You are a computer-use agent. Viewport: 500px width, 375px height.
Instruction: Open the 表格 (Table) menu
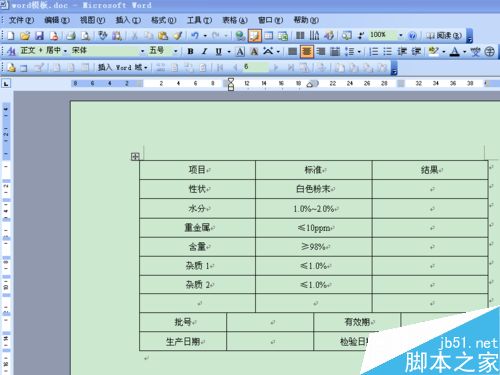(x=235, y=20)
